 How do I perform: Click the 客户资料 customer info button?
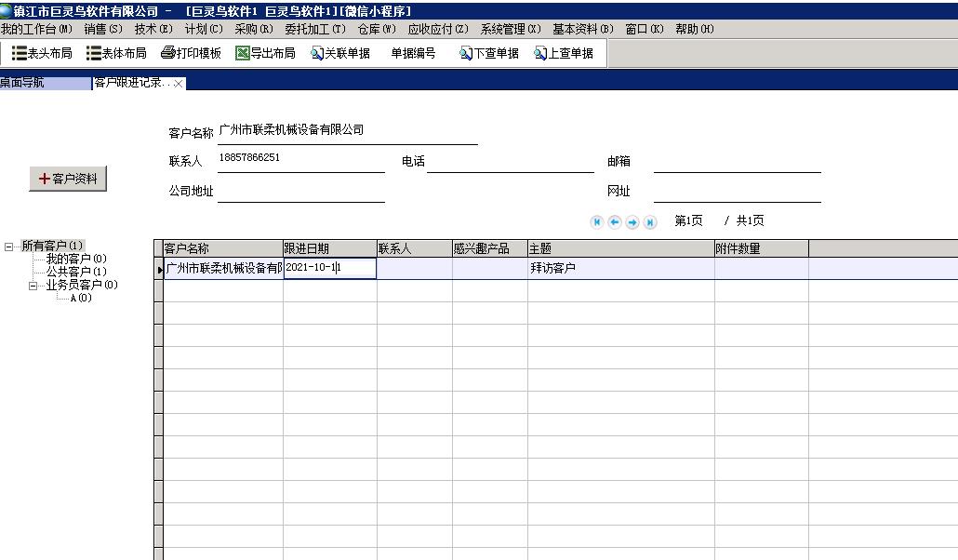tap(65, 179)
